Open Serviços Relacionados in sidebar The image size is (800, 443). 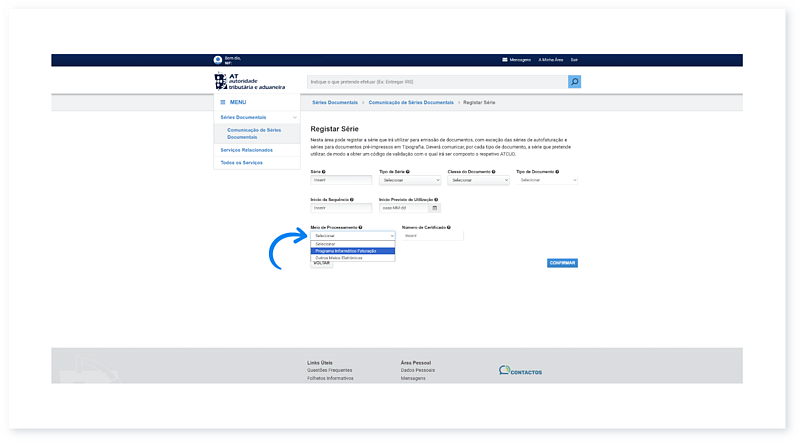pyautogui.click(x=246, y=149)
